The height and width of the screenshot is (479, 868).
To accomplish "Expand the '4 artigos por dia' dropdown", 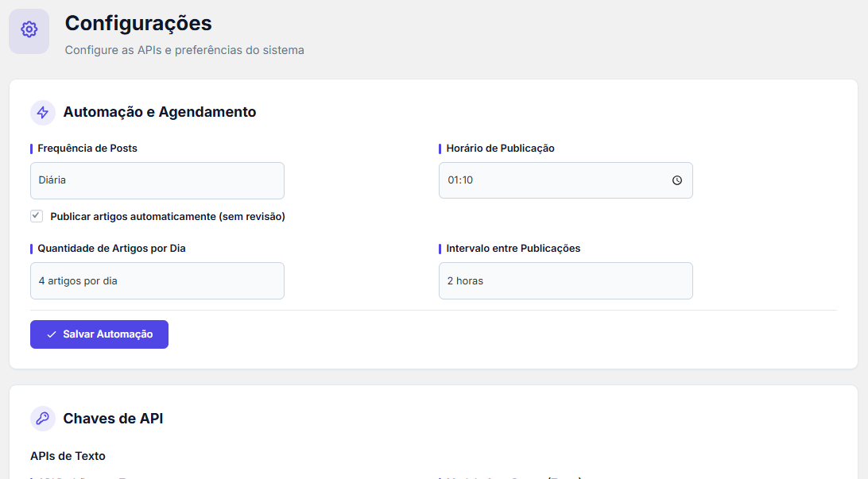I will [x=157, y=280].
